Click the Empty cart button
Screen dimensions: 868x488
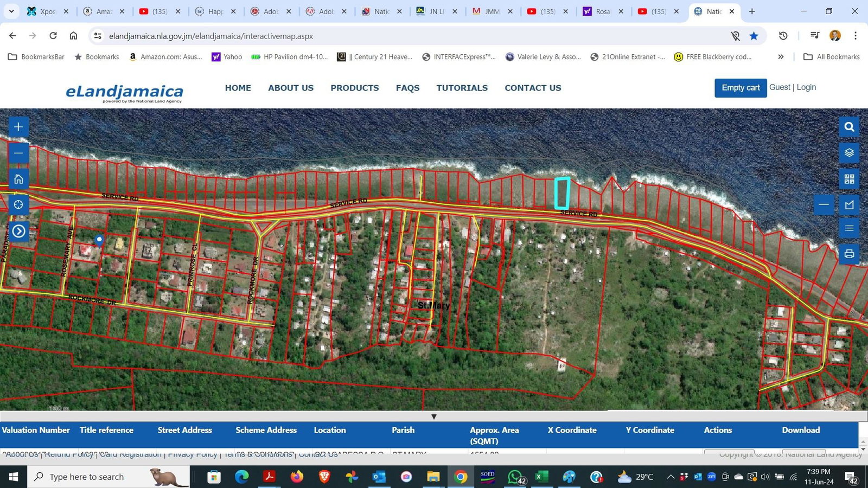(x=741, y=87)
